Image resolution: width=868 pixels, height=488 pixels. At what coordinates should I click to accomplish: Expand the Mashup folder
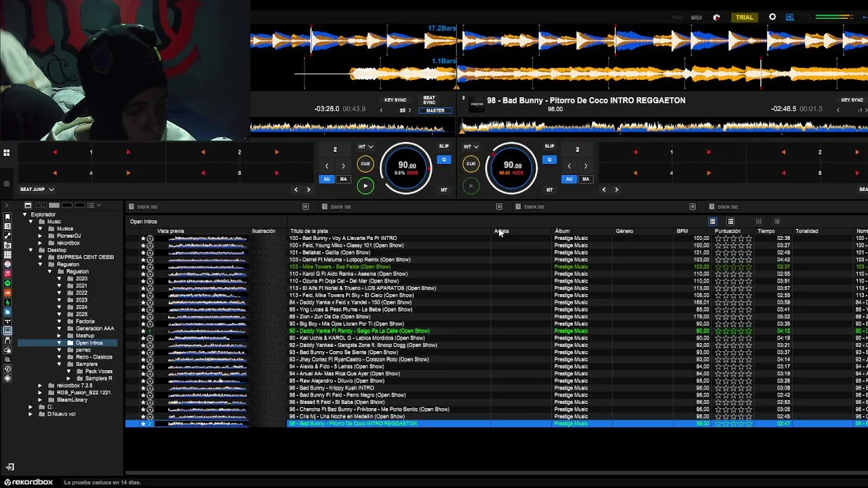[x=59, y=335]
